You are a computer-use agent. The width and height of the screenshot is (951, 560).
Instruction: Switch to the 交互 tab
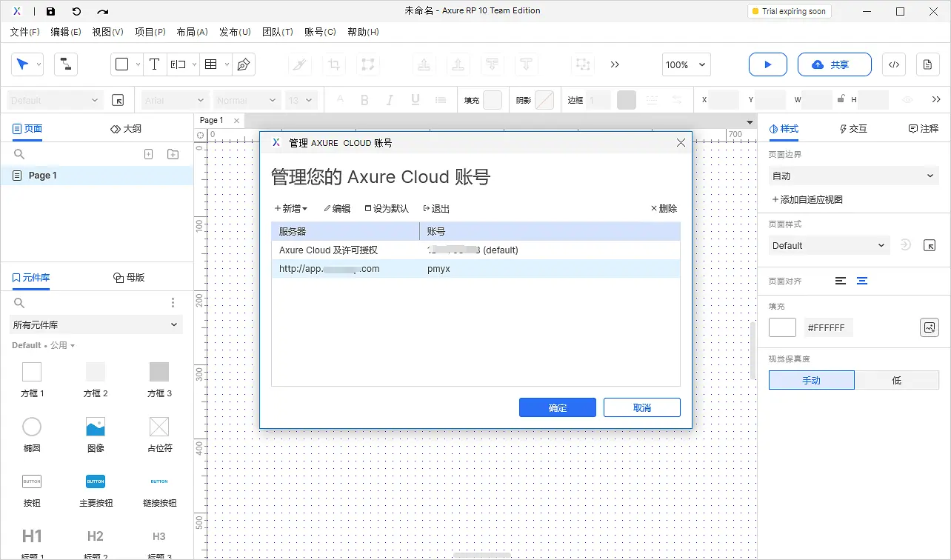[852, 128]
